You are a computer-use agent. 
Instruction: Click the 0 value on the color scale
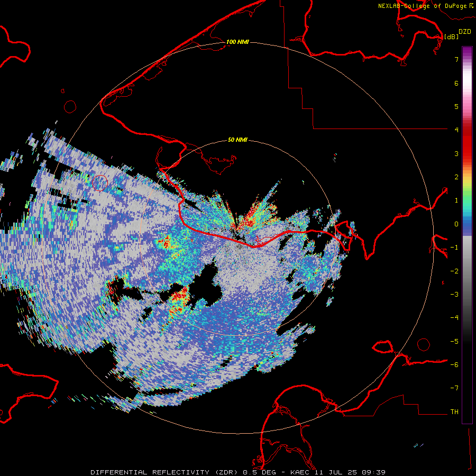coord(456,224)
